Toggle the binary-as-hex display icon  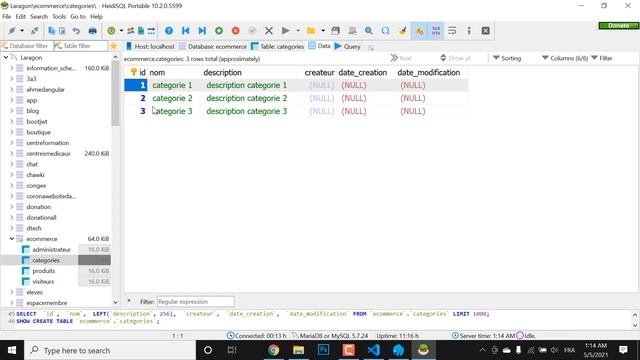pyautogui.click(x=436, y=31)
